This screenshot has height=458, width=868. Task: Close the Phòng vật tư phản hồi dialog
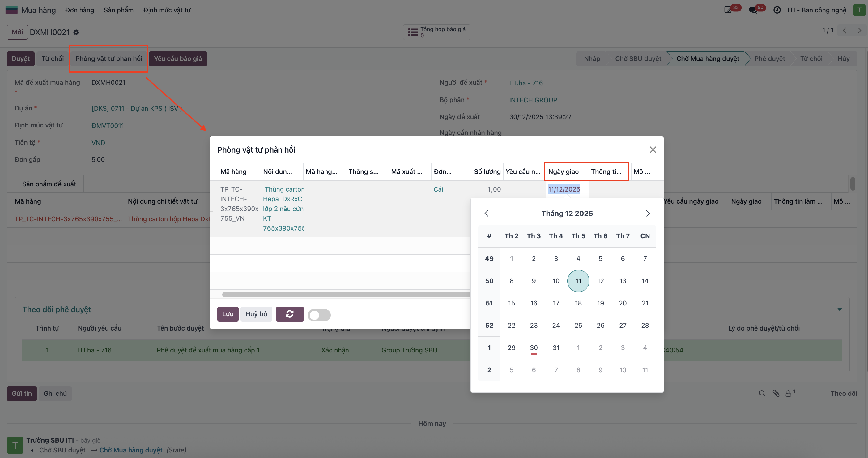click(x=653, y=150)
